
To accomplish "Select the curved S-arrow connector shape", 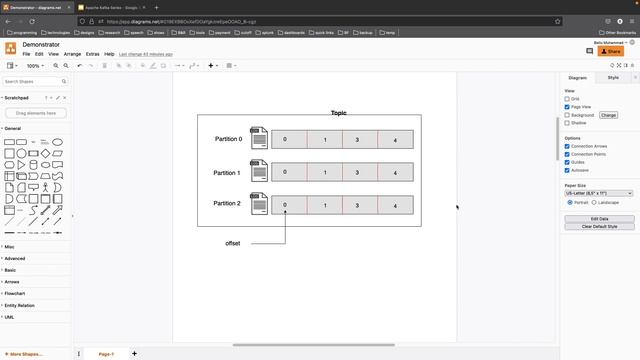I will (33, 210).
